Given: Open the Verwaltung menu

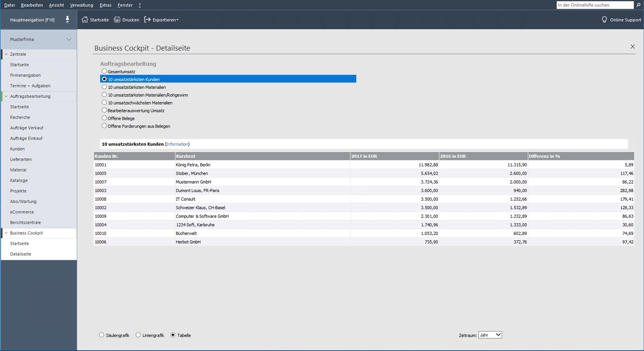Looking at the screenshot, I should [82, 5].
